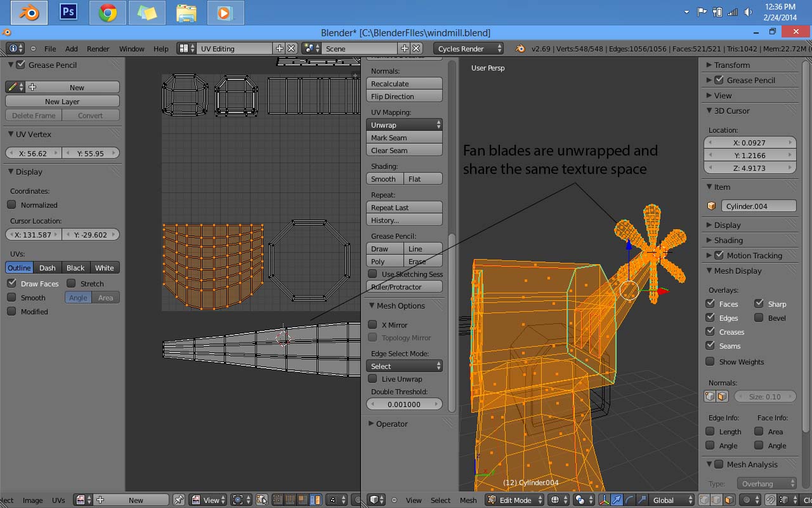Image resolution: width=812 pixels, height=508 pixels.
Task: Click the Mark Seam button
Action: click(404, 137)
